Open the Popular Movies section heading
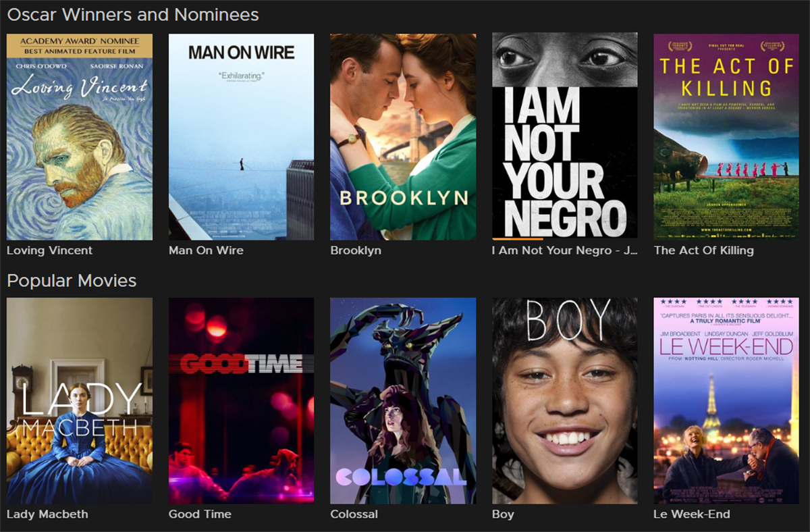 (x=72, y=281)
